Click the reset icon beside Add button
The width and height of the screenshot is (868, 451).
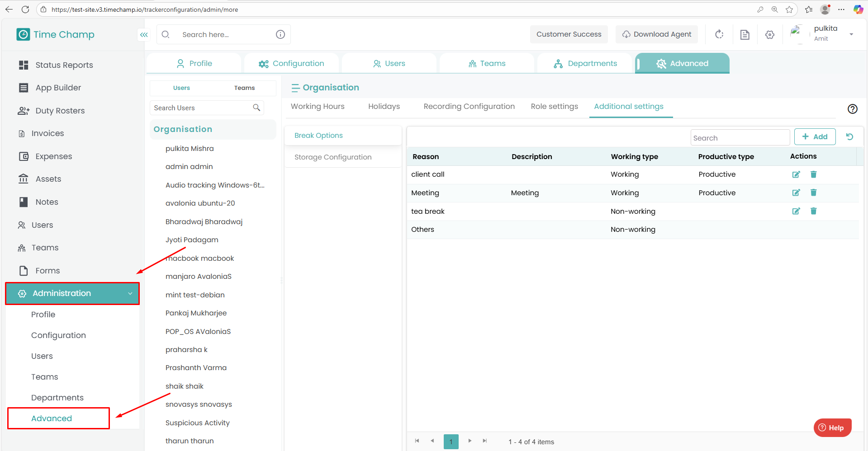[849, 137]
